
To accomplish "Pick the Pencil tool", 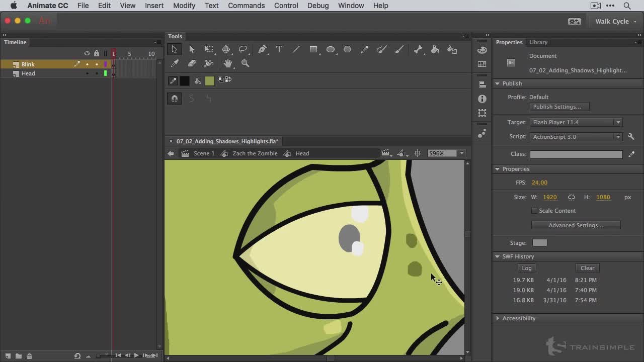I will 365,49.
